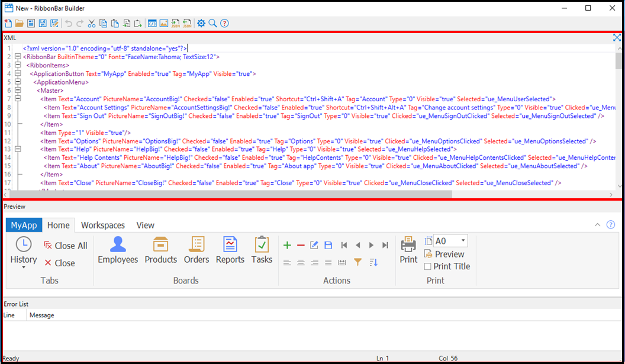Screen dimensions: 625x364
Task: Tick the Print Title checkbox
Action: pyautogui.click(x=428, y=266)
